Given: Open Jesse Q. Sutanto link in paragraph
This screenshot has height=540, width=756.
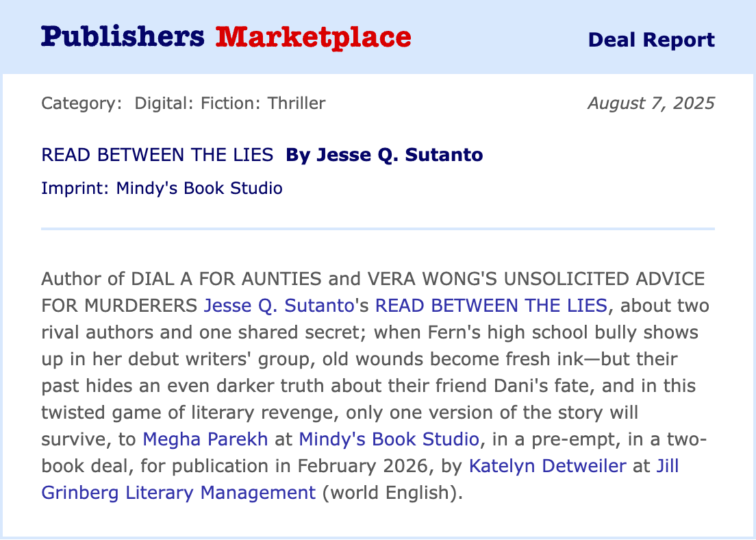Looking at the screenshot, I should pyautogui.click(x=278, y=305).
